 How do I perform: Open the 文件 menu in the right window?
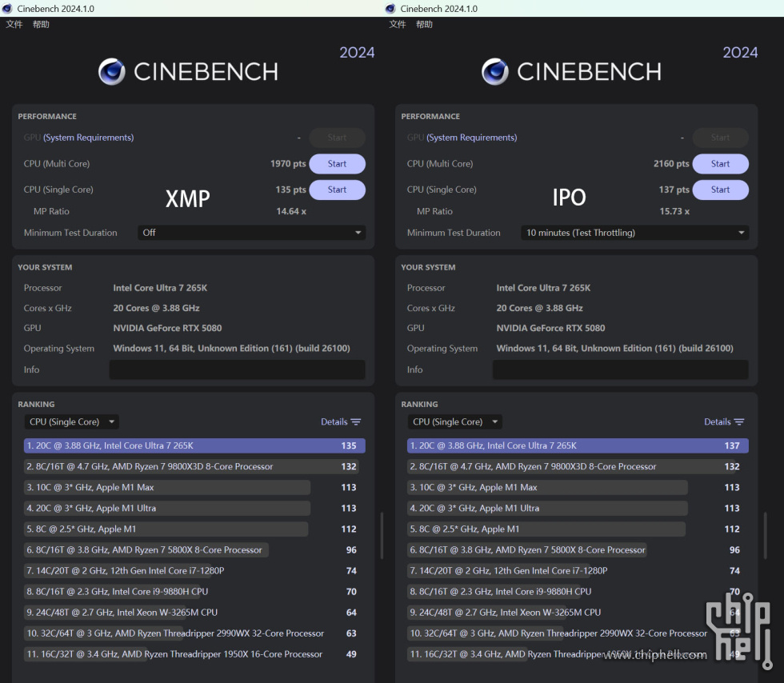tap(398, 24)
